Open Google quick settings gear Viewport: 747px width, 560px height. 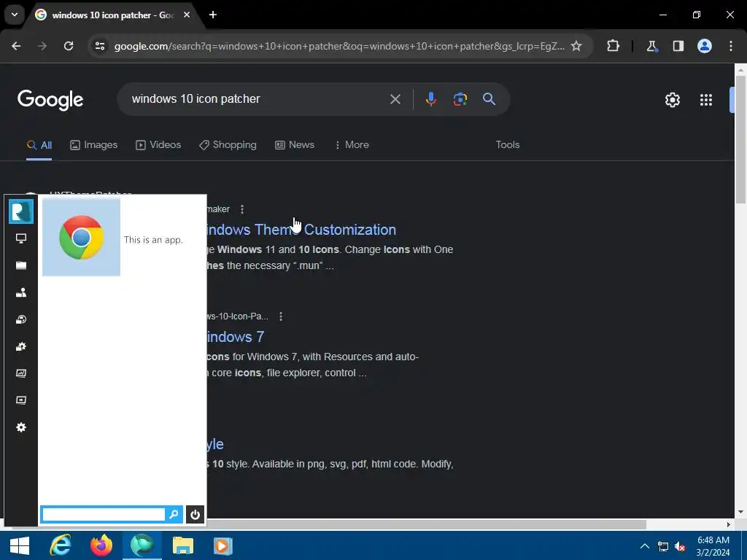(x=672, y=99)
